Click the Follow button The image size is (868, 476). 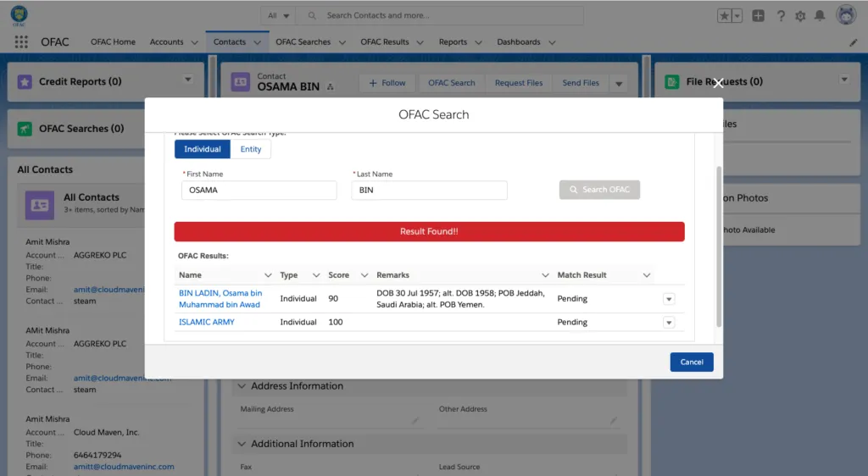387,83
